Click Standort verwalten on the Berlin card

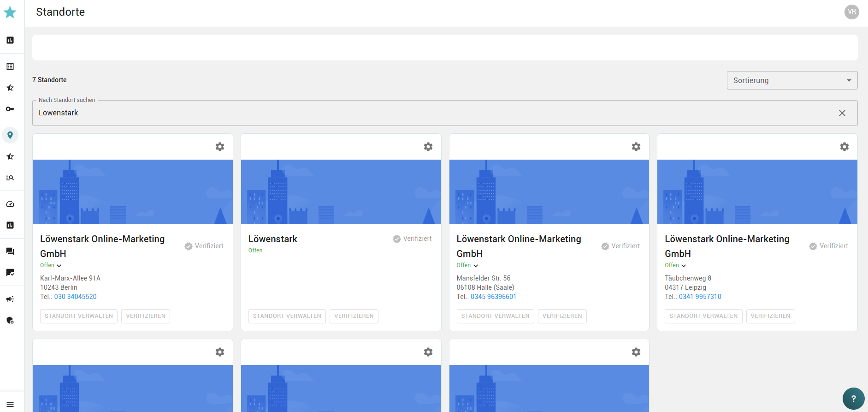(x=79, y=316)
